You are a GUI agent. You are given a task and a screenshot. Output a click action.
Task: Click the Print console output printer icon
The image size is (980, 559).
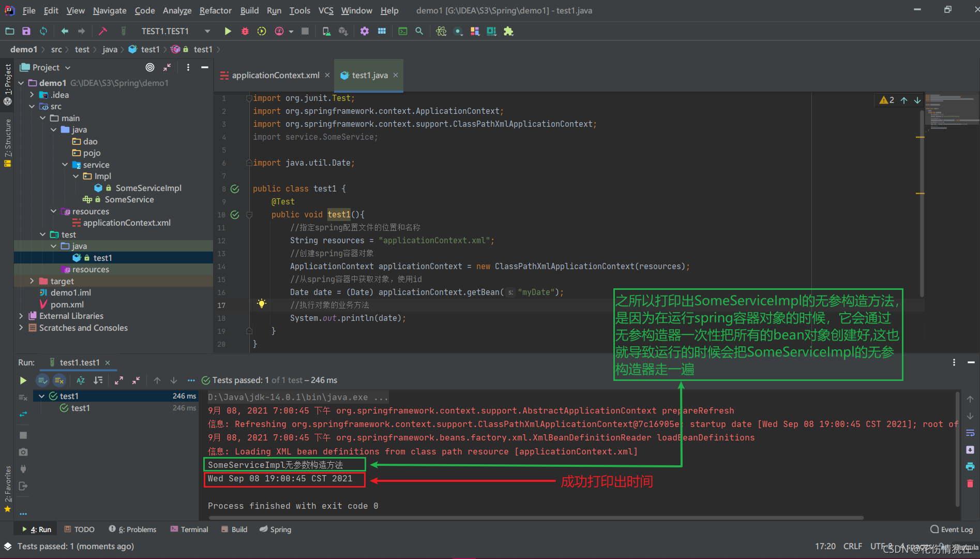(970, 466)
